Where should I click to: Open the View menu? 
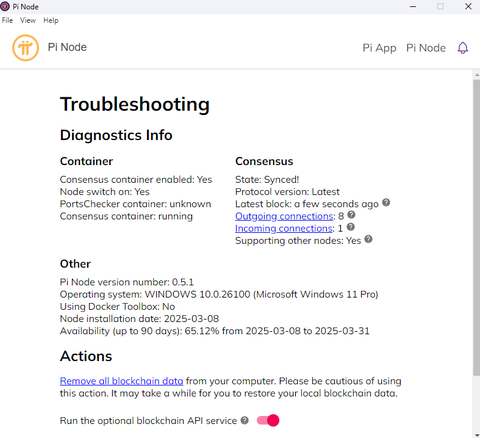pyautogui.click(x=28, y=20)
